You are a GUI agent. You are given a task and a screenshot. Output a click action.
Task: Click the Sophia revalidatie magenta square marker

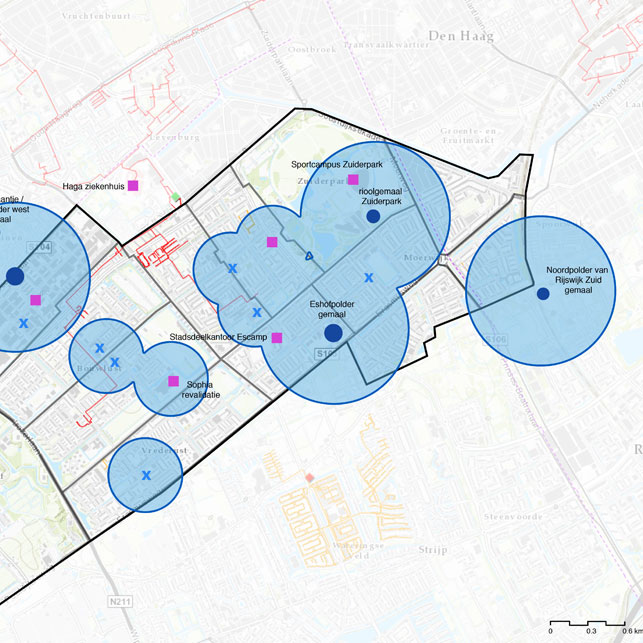click(x=173, y=381)
